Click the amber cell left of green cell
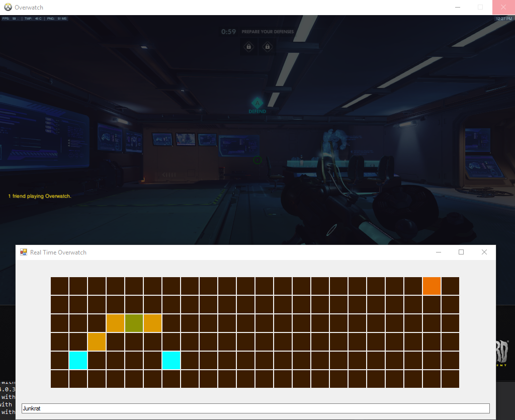Screen dimensions: 515x420 point(115,323)
